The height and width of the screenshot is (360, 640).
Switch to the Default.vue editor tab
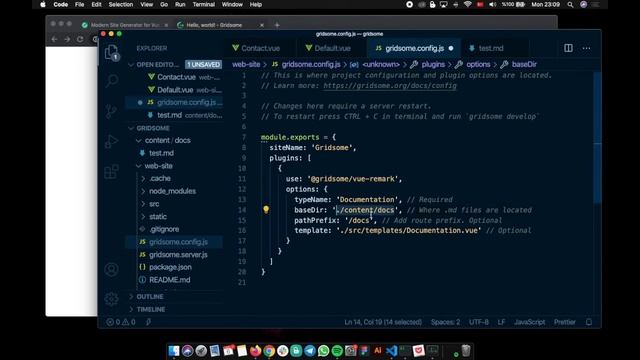(331, 48)
